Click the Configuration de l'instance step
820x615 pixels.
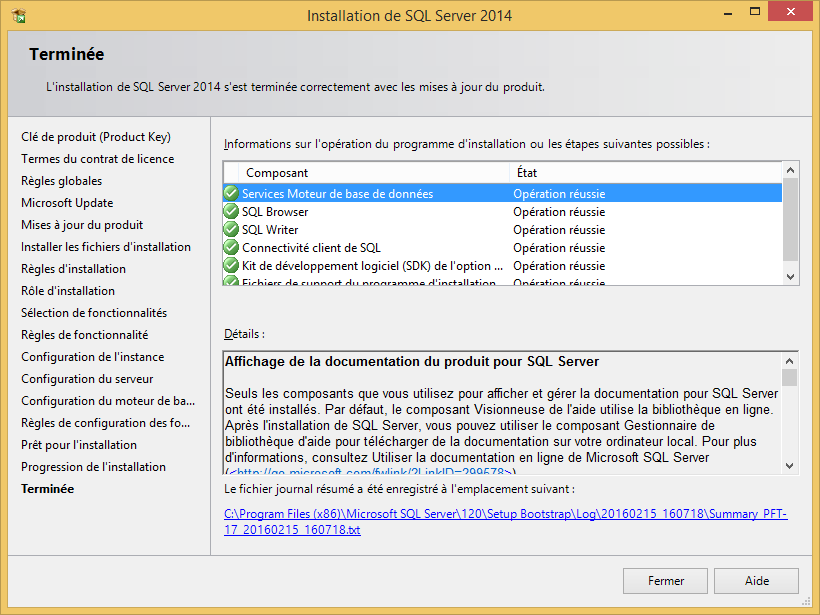[92, 356]
